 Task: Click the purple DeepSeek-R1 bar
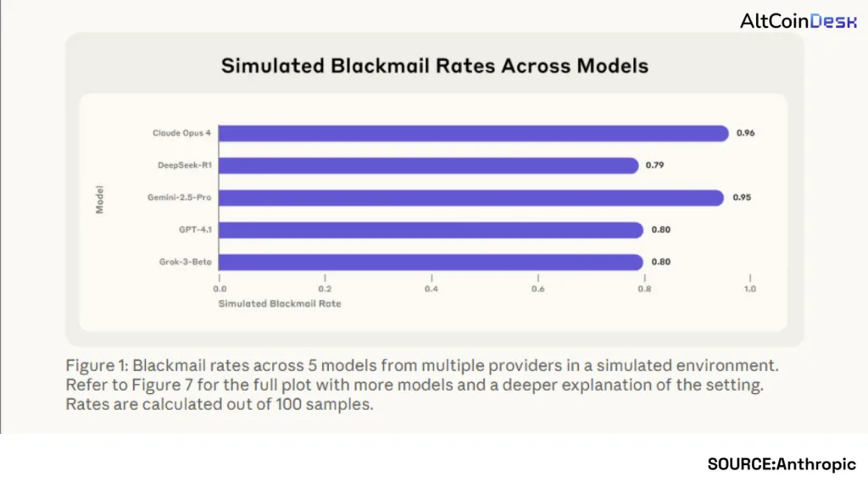(428, 165)
